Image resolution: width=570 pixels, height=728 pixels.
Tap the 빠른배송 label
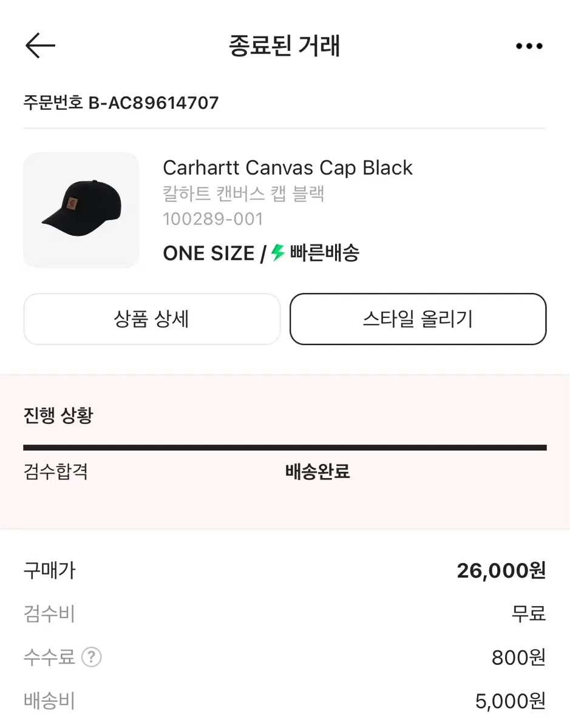click(x=324, y=252)
